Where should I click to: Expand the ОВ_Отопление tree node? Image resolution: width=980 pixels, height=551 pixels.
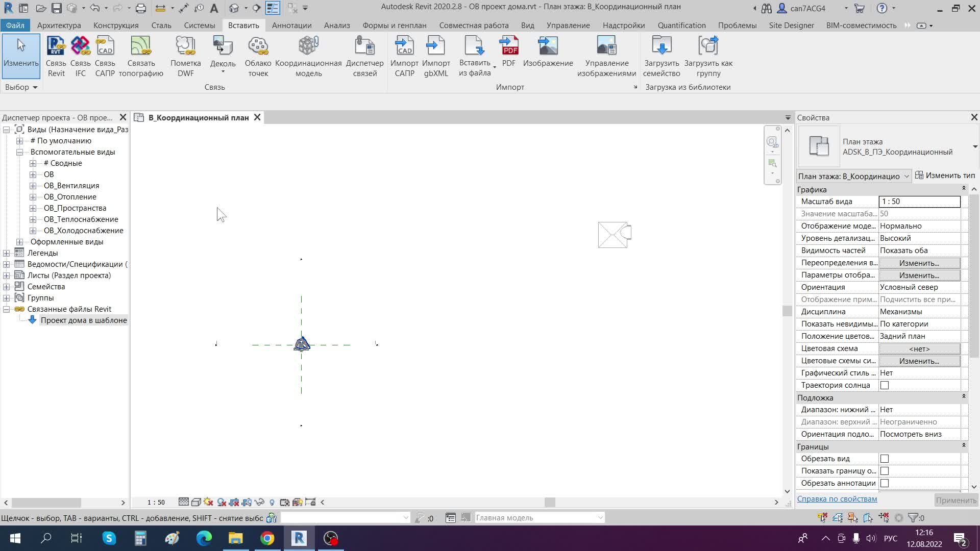point(33,197)
